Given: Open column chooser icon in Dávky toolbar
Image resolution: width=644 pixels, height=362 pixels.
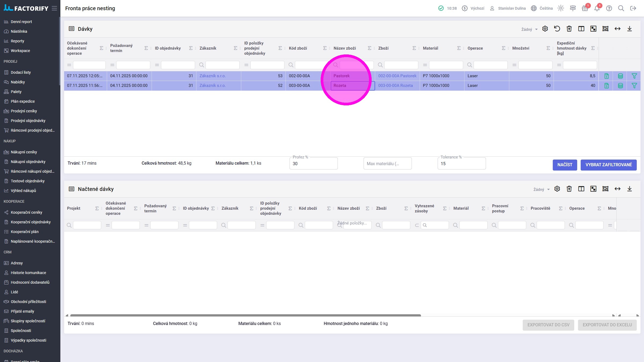Looking at the screenshot, I should [581, 29].
